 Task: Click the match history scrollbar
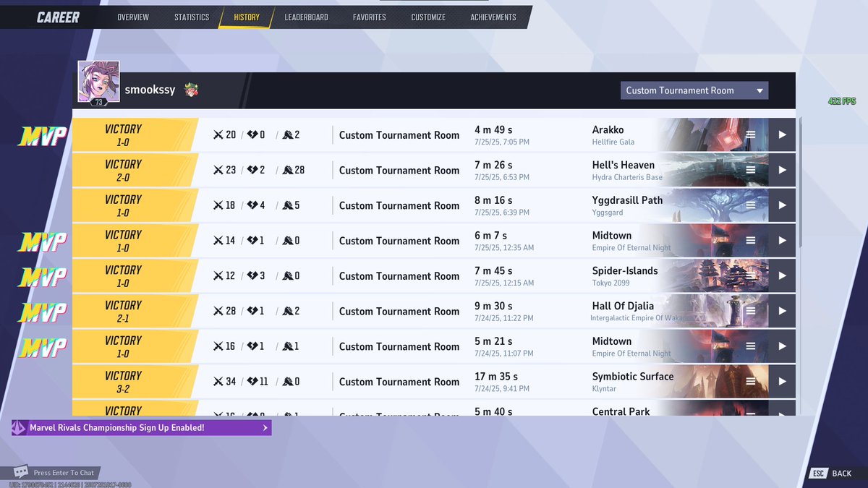pyautogui.click(x=800, y=181)
